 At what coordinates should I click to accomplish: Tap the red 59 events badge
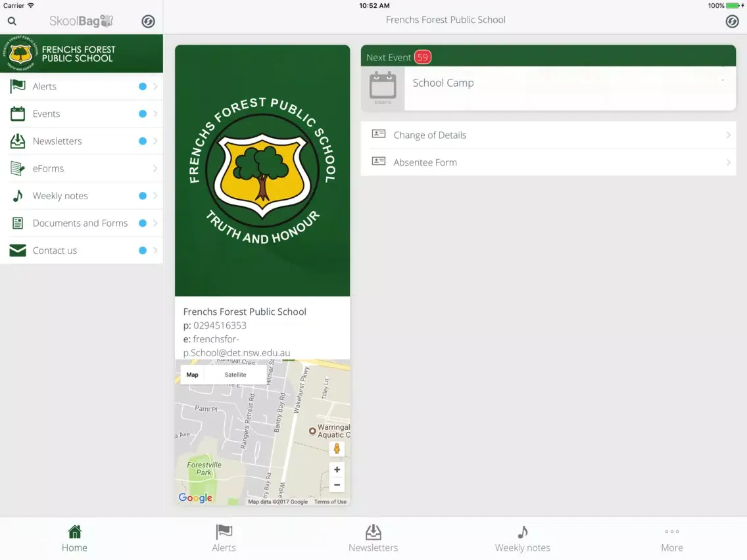[423, 57]
